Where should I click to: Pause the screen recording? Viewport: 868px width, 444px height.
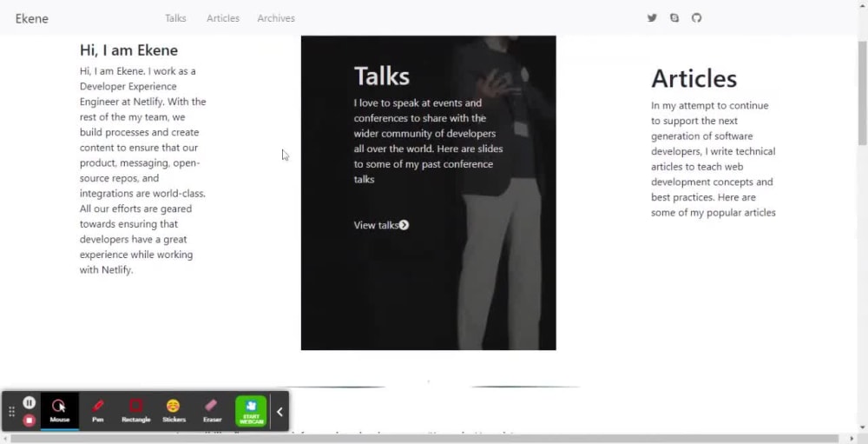[x=30, y=403]
